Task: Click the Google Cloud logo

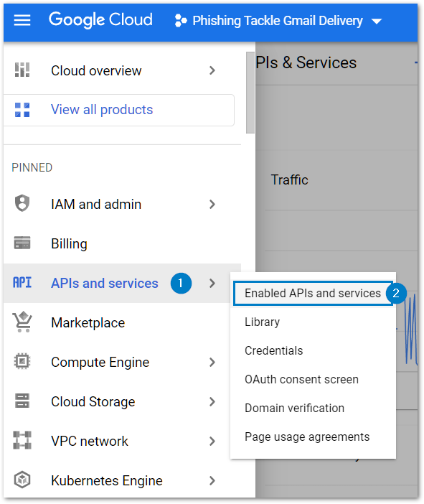Action: coord(100,20)
